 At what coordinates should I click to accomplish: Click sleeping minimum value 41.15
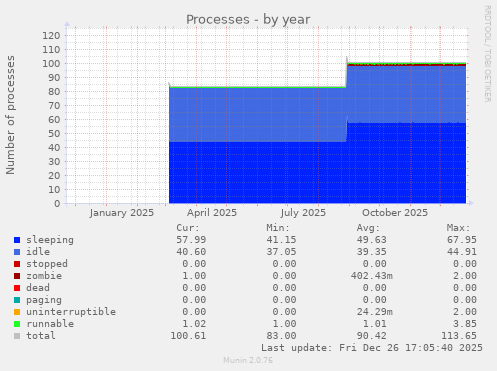click(281, 240)
